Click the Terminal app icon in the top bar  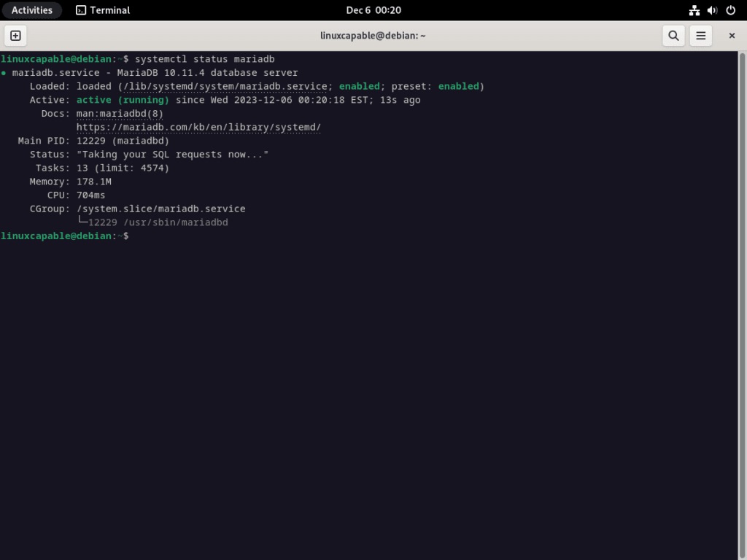point(80,9)
